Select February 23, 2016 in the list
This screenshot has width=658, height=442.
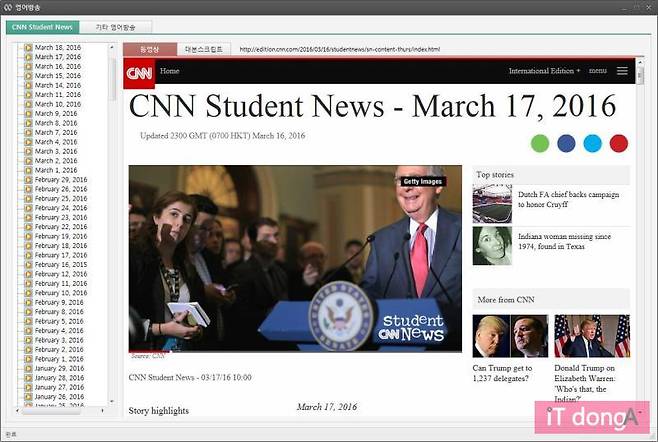pyautogui.click(x=61, y=217)
